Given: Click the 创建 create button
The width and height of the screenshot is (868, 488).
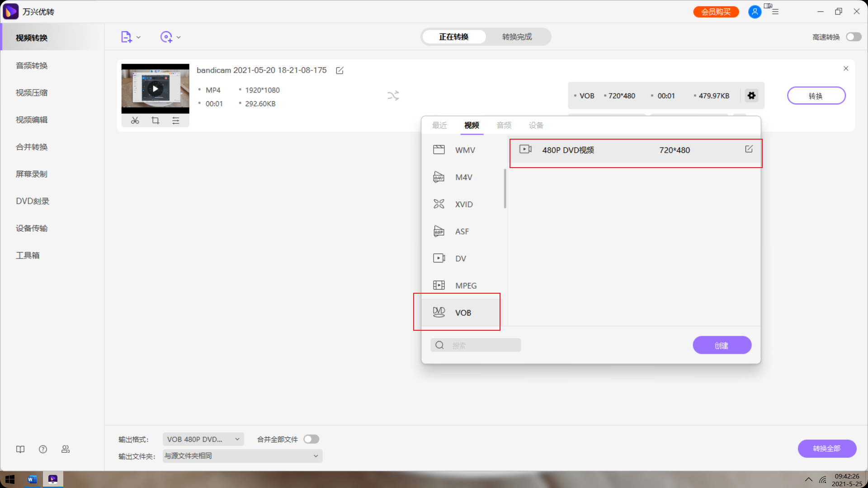Looking at the screenshot, I should [722, 346].
